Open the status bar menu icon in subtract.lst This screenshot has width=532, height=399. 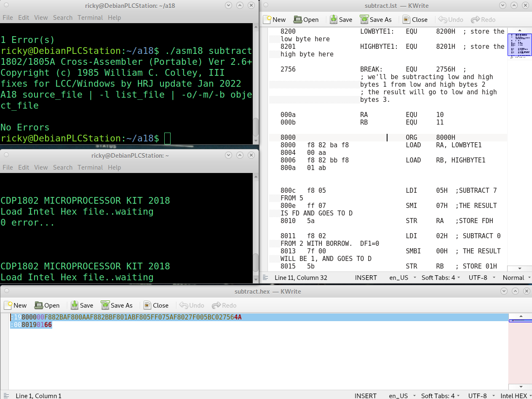(x=266, y=277)
